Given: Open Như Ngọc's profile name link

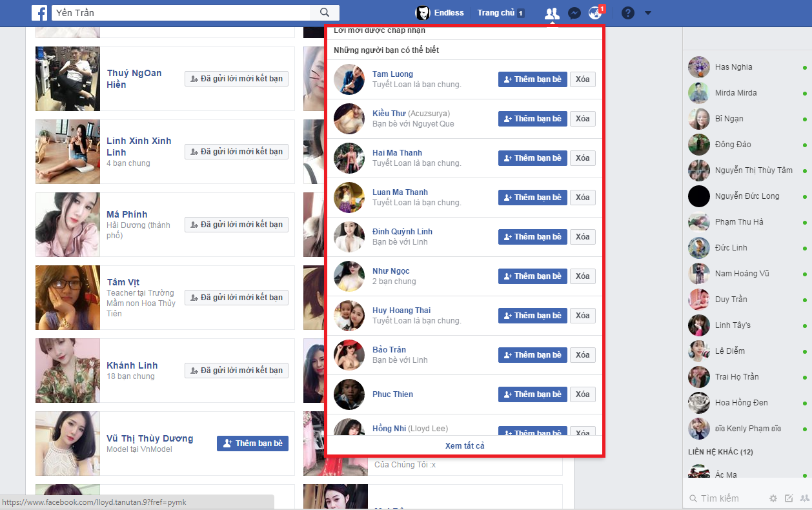Looking at the screenshot, I should [391, 271].
